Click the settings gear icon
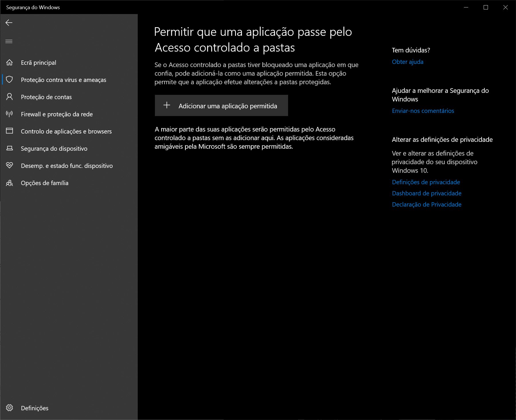The width and height of the screenshot is (516, 420). (x=9, y=408)
